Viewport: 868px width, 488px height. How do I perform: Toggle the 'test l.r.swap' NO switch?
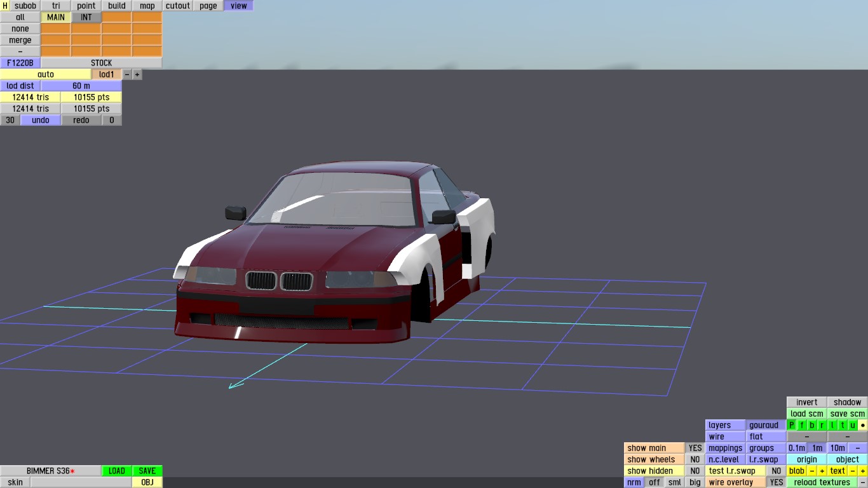[776, 471]
